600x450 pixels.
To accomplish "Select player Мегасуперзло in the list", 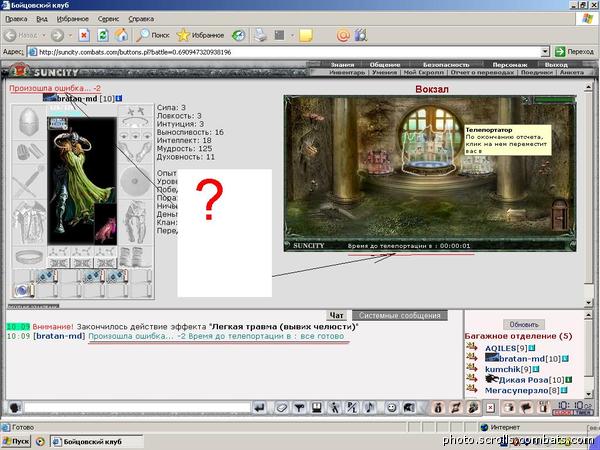I will 517,391.
